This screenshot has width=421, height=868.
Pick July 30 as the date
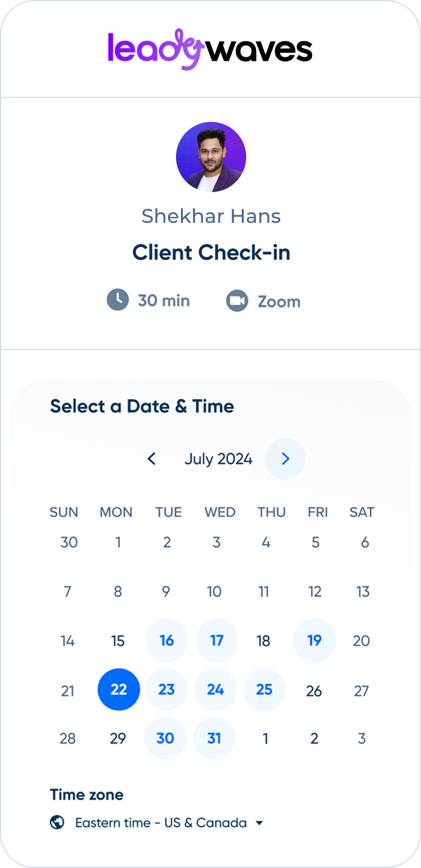pos(166,738)
